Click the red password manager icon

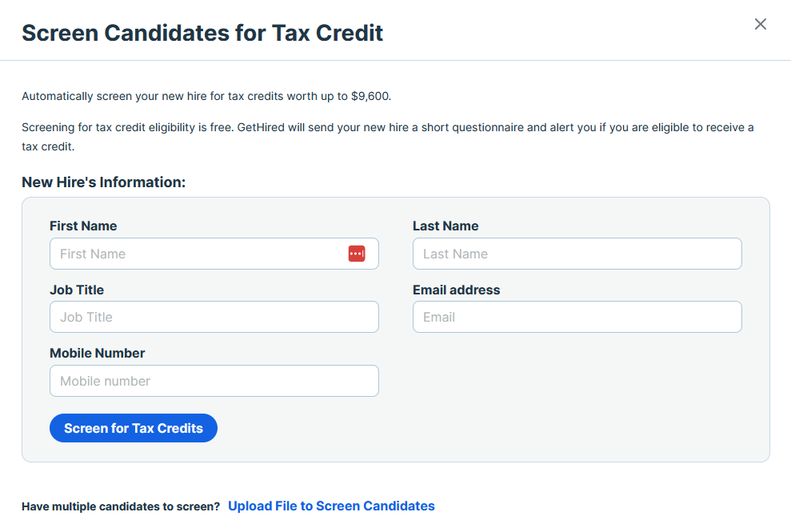[357, 254]
